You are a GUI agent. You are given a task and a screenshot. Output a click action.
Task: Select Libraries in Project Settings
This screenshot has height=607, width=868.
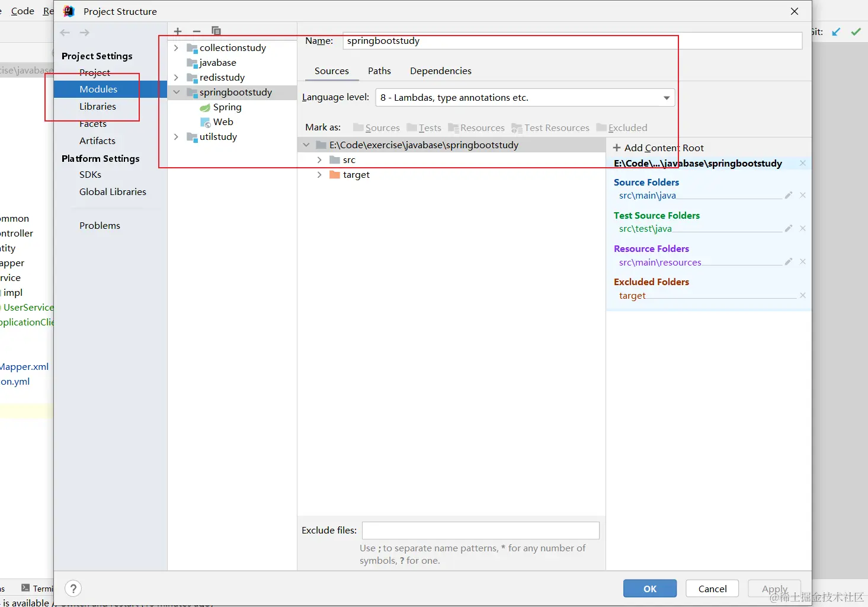[98, 107]
